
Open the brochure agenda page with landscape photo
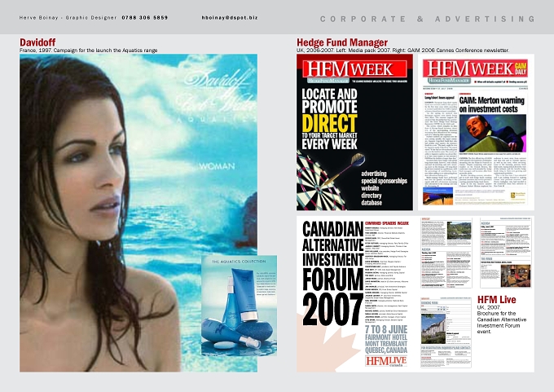(x=446, y=253)
